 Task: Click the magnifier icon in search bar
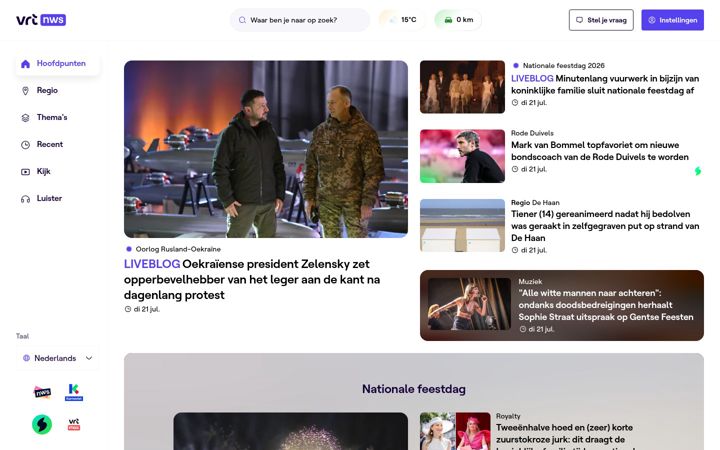242,20
